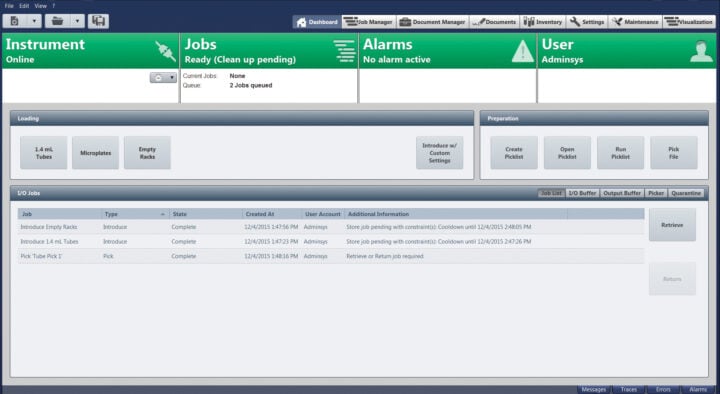
Task: Click the new document toolbar icon
Action: pyautogui.click(x=14, y=21)
